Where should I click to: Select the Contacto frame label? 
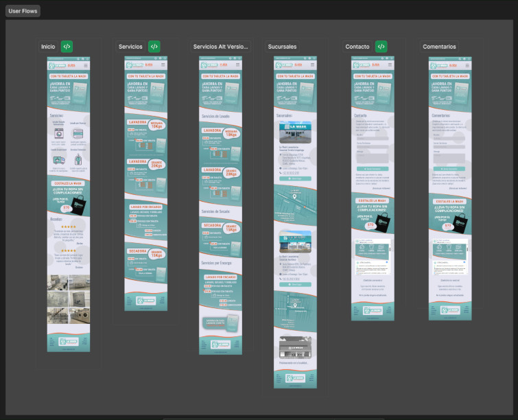pyautogui.click(x=357, y=47)
